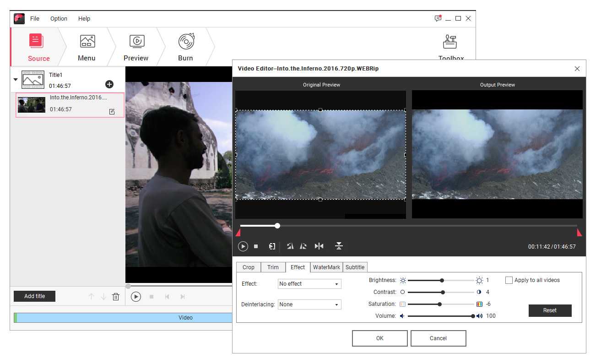601x364 pixels.
Task: Click the Contrast slider track
Action: [441, 292]
